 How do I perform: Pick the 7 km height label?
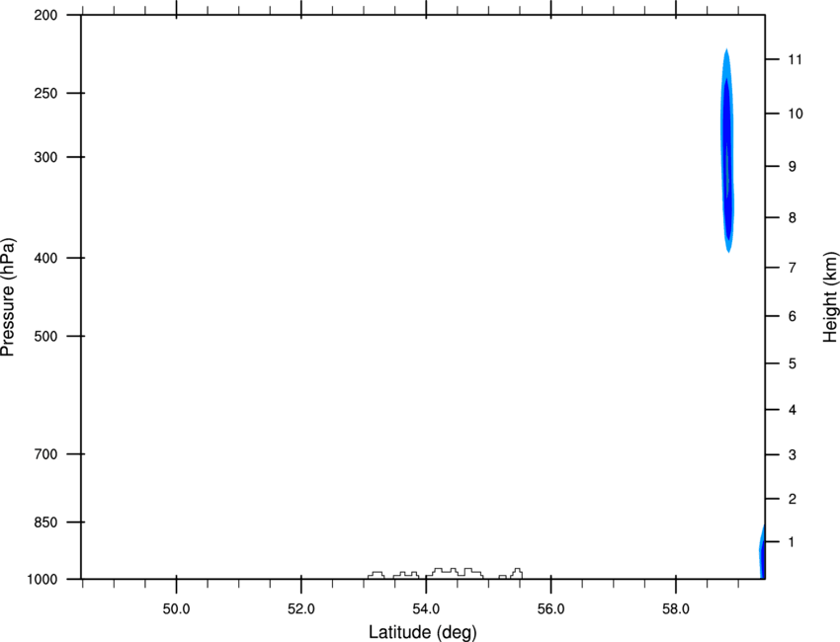pos(793,267)
